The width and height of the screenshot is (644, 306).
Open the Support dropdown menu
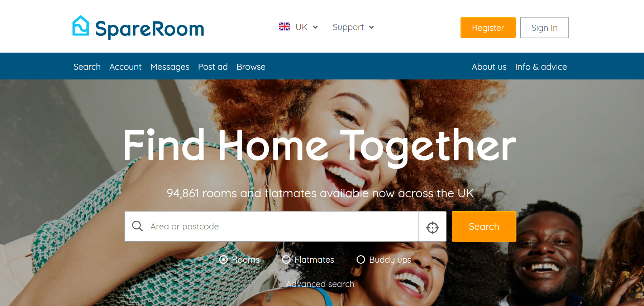coord(353,27)
